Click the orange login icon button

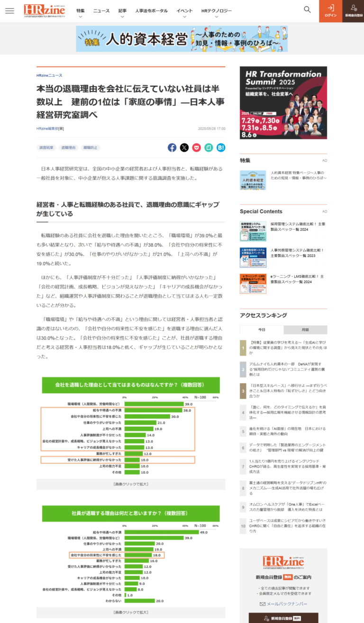click(330, 11)
